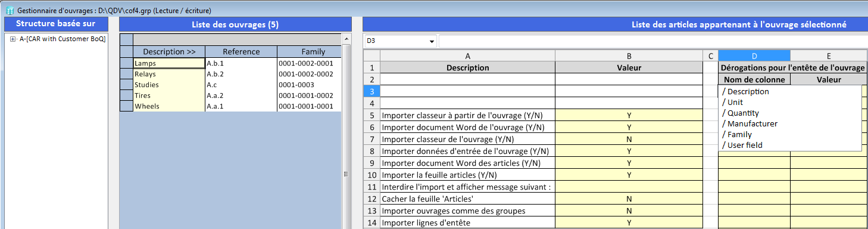Toggle N value for 'Cacher la feuille Articles'
The height and width of the screenshot is (229, 868).
(x=629, y=199)
